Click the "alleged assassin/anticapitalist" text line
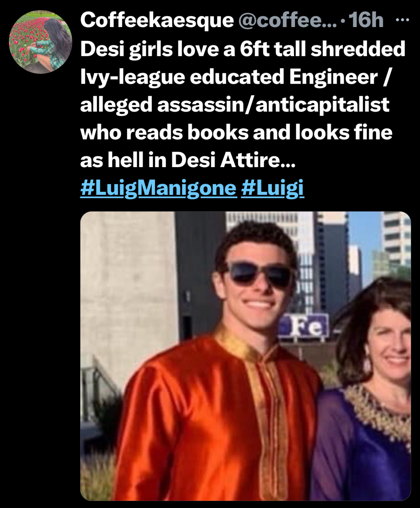 tap(235, 104)
